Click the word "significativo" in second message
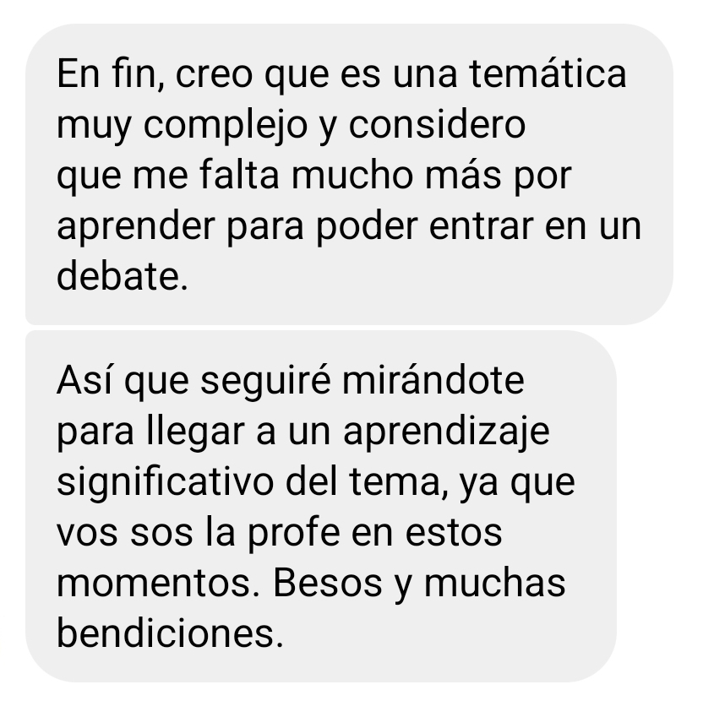 click(x=165, y=483)
